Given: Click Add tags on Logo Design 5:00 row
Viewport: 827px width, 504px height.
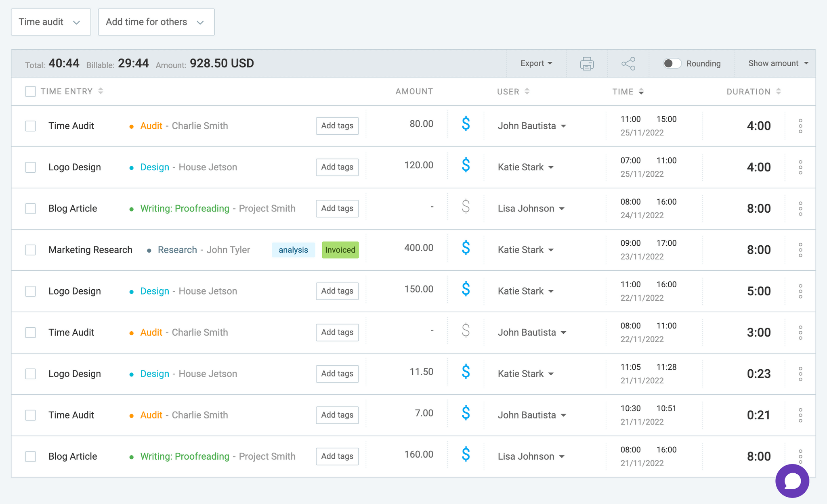Looking at the screenshot, I should [337, 291].
